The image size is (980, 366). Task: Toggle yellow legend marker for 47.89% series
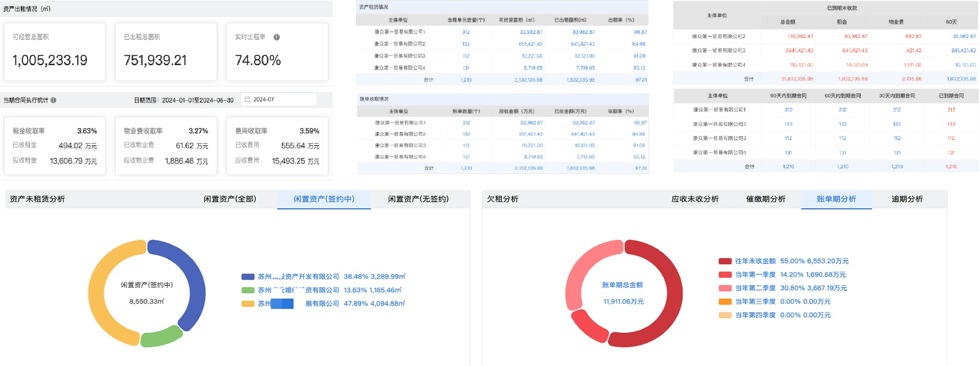click(x=248, y=304)
